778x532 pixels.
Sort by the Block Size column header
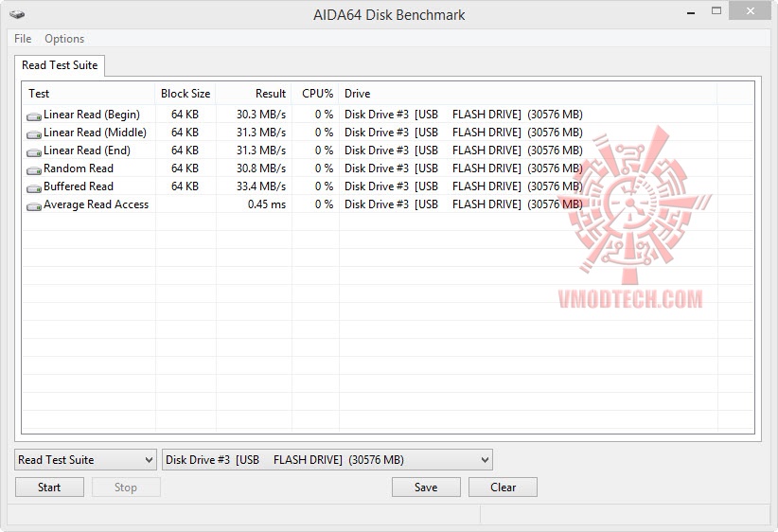pos(186,94)
